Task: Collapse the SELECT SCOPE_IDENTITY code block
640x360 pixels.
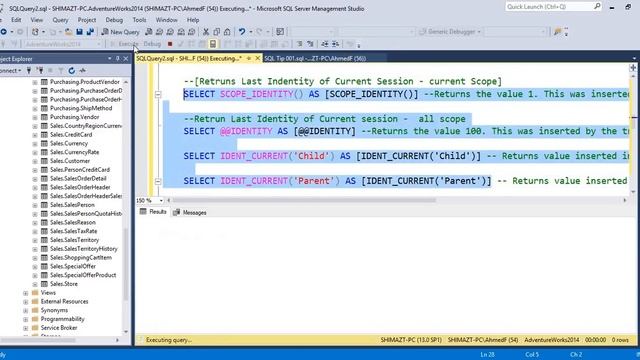Action: pyautogui.click(x=158, y=94)
